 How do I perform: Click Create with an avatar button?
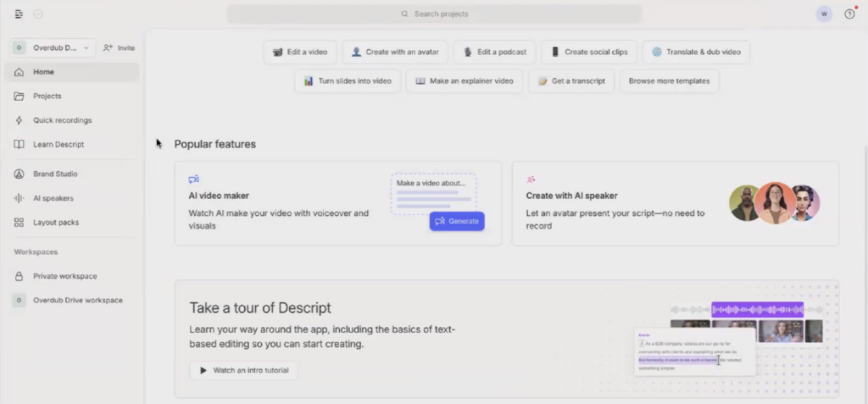pos(395,52)
